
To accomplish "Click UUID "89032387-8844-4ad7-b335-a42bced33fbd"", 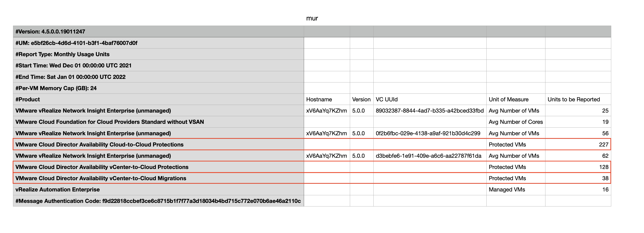I will coord(430,111).
